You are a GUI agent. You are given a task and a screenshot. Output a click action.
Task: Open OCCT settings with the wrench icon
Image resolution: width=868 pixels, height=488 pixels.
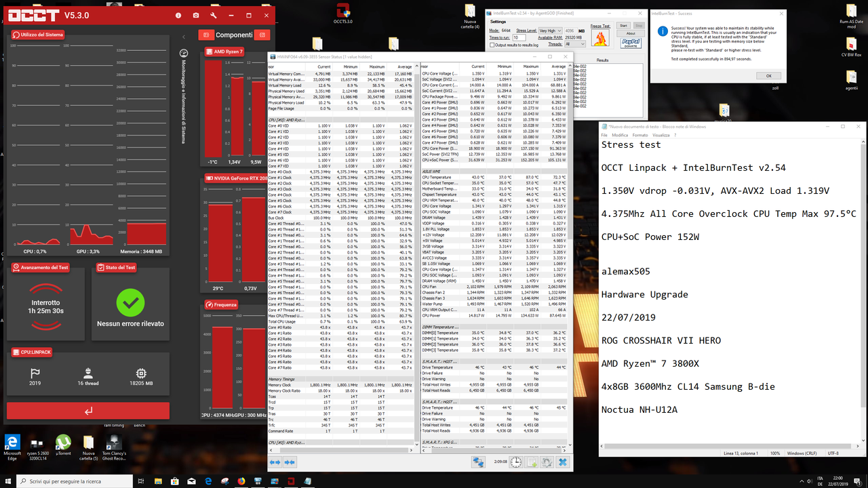click(x=214, y=15)
